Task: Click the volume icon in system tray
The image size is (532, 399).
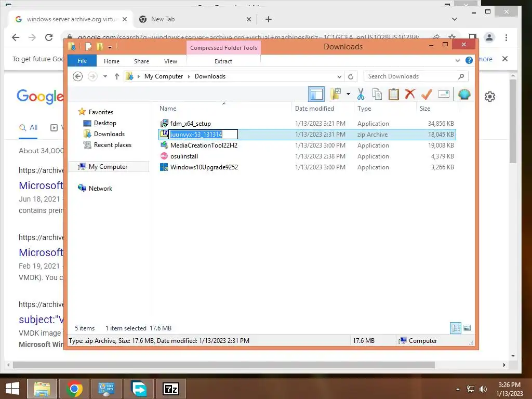Action: (x=483, y=389)
